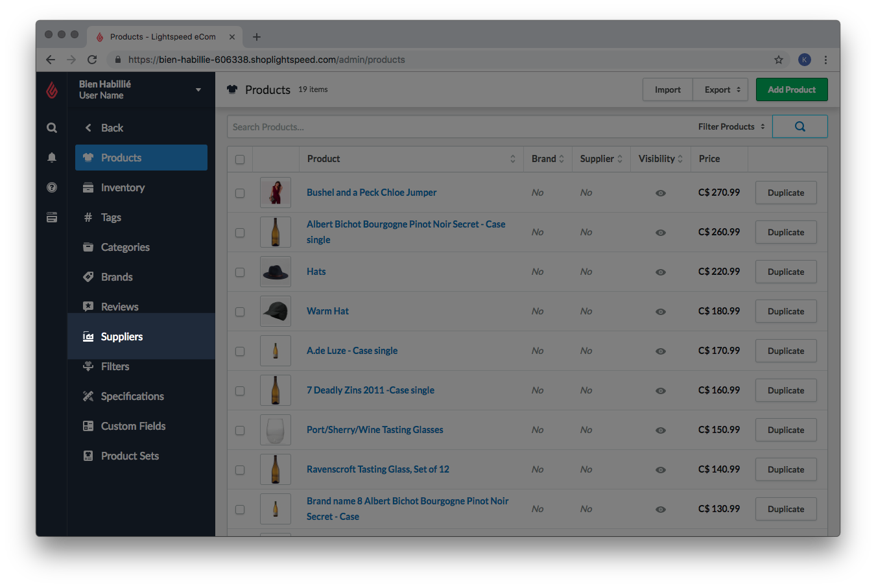Open Custom Fields in the sidebar menu
The image size is (876, 588).
click(x=141, y=426)
